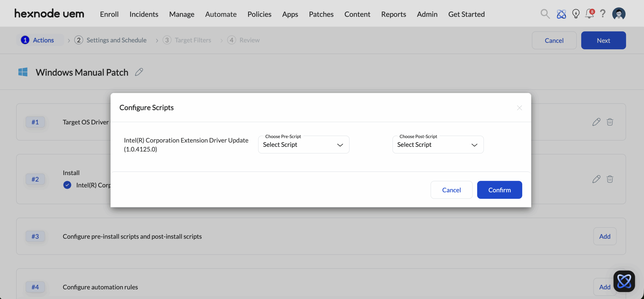Open the Get Started menu
The width and height of the screenshot is (644, 299).
tap(466, 14)
